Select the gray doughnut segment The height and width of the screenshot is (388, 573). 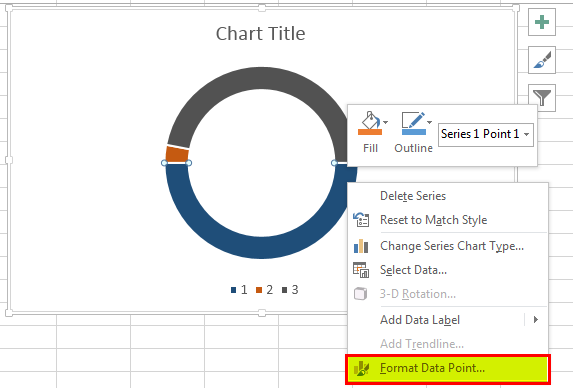(261, 77)
